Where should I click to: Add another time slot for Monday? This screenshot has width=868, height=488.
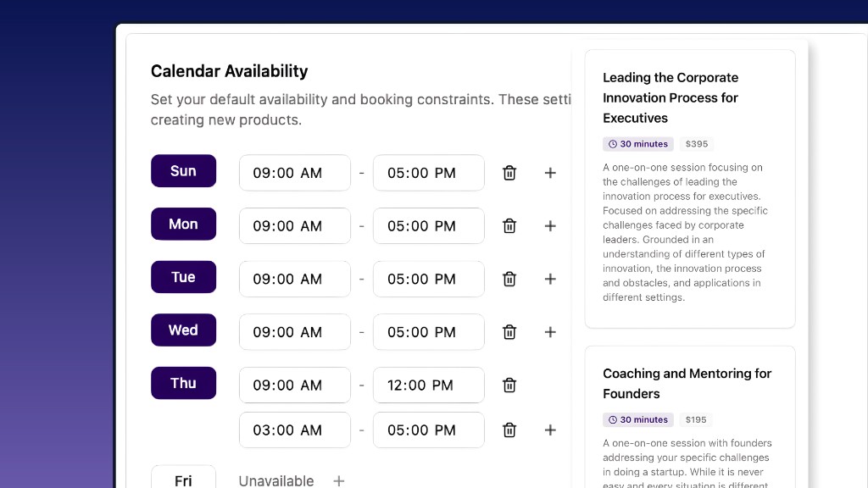(549, 225)
